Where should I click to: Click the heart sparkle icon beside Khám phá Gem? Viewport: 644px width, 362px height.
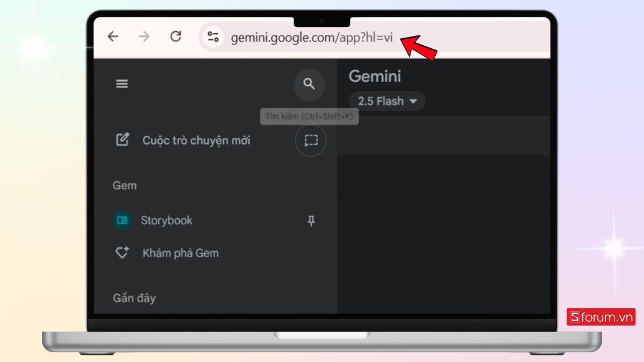pos(123,253)
